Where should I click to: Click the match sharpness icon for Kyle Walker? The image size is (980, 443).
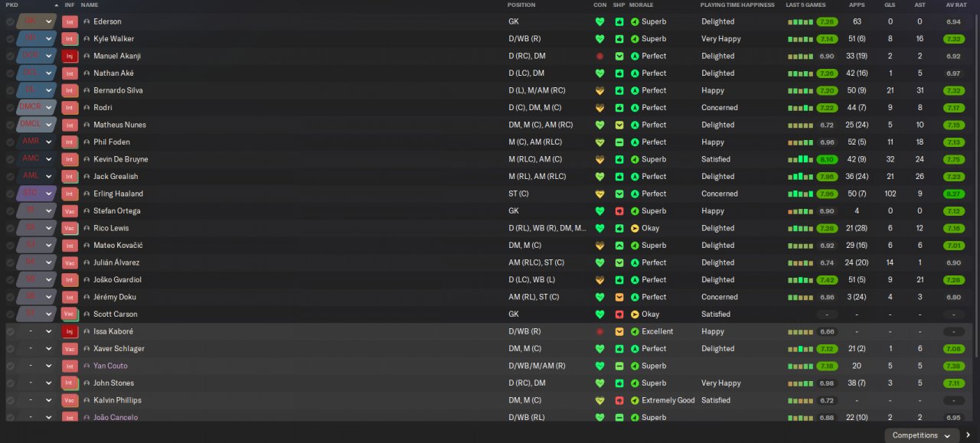(x=619, y=39)
